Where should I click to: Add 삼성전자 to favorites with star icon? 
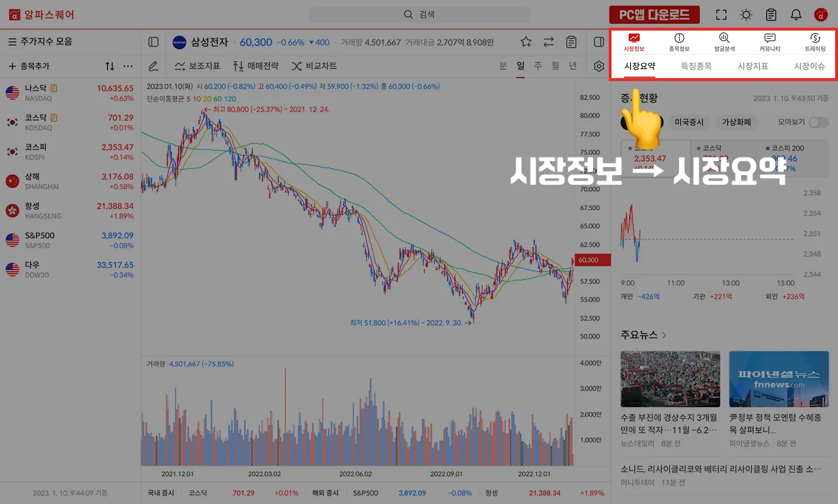[x=526, y=42]
